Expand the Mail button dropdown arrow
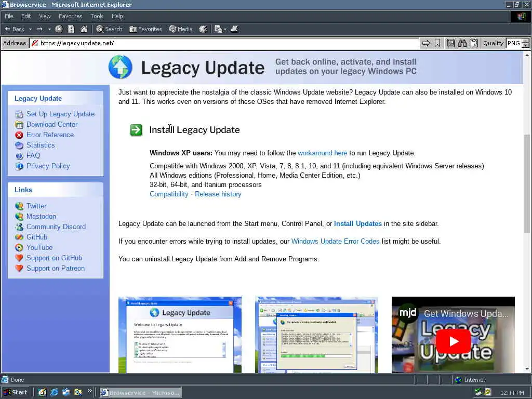The image size is (532, 399). (x=225, y=29)
